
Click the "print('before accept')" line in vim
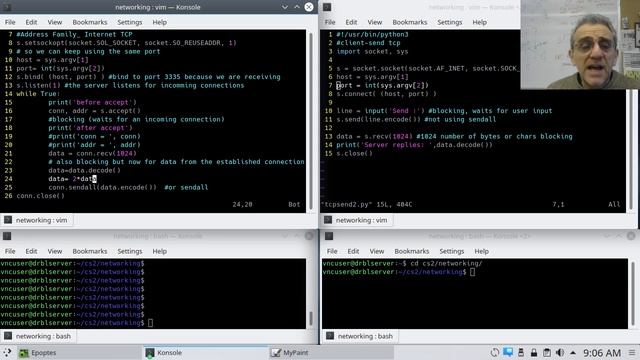tap(92, 102)
